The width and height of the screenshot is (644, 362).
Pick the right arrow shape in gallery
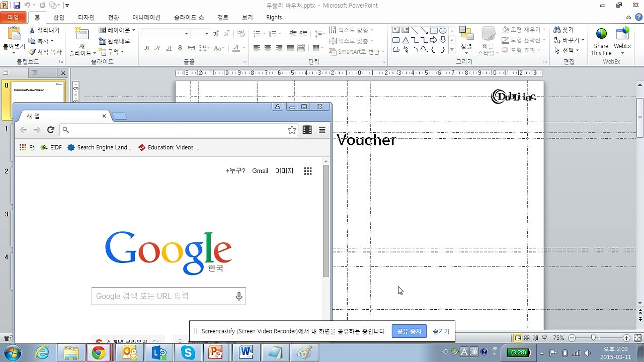click(433, 40)
